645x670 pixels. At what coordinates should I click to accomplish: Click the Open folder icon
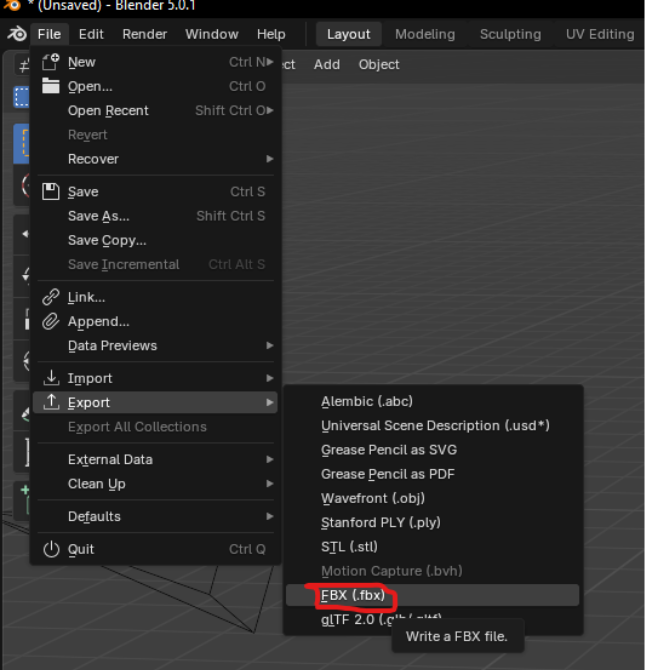tap(51, 86)
